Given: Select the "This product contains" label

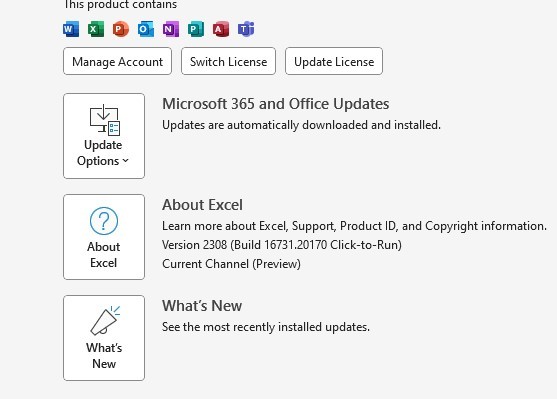Looking at the screenshot, I should [x=120, y=5].
